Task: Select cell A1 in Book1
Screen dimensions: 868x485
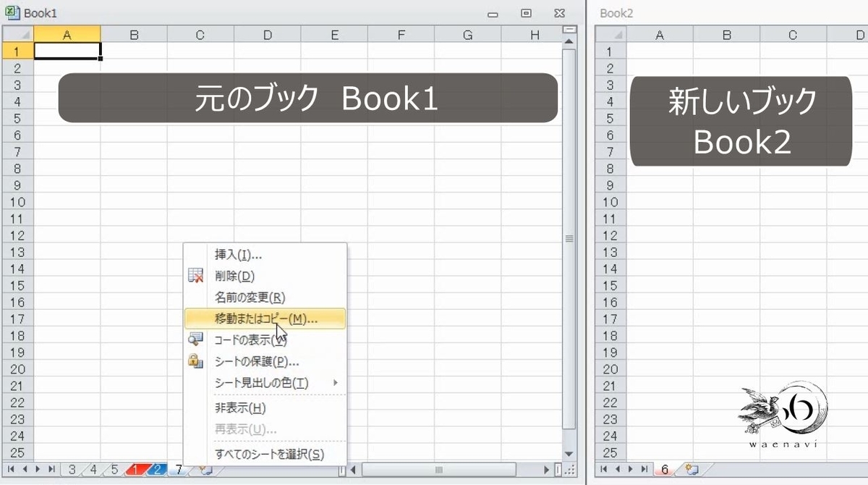Action: pos(67,51)
